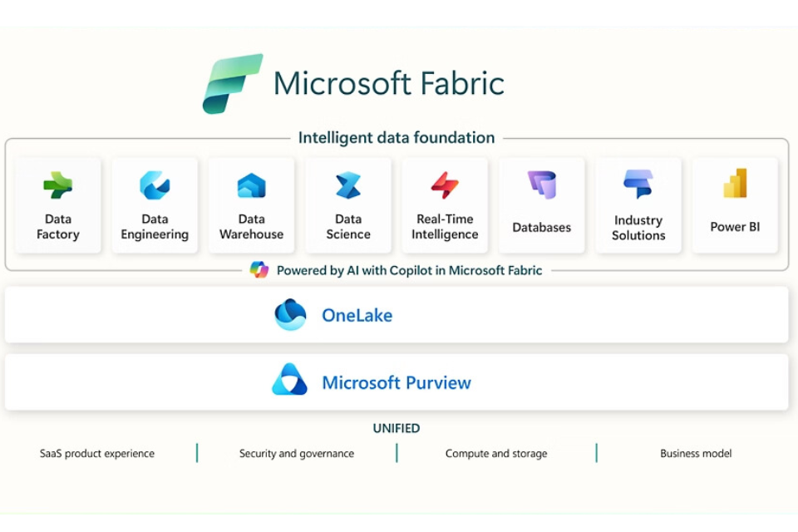The height and width of the screenshot is (532, 798).
Task: Click the Microsoft Fabric title text
Action: tap(389, 84)
